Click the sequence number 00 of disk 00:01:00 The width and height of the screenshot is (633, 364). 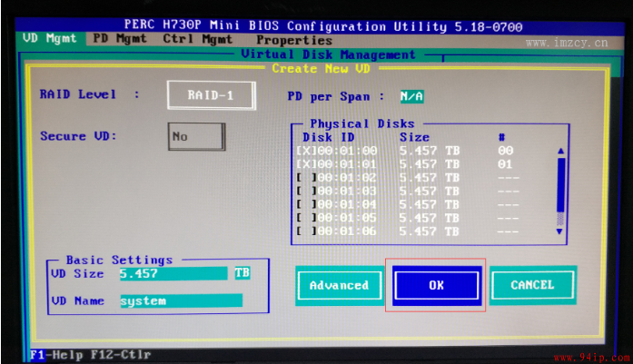click(506, 151)
